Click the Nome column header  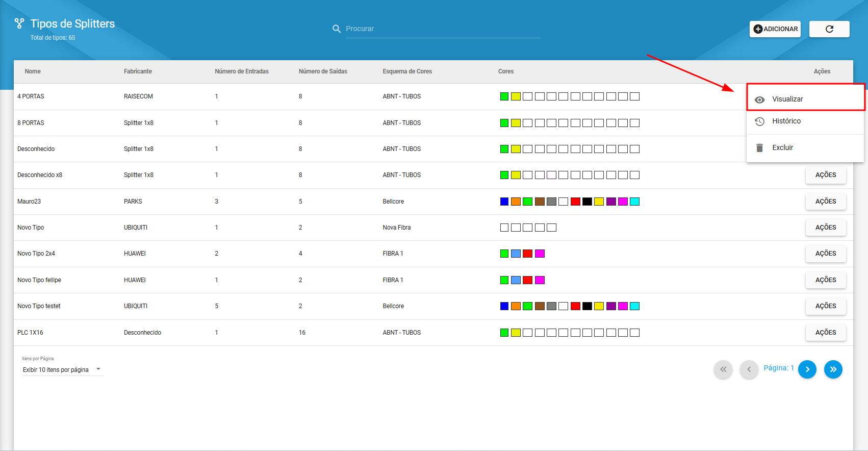click(33, 71)
